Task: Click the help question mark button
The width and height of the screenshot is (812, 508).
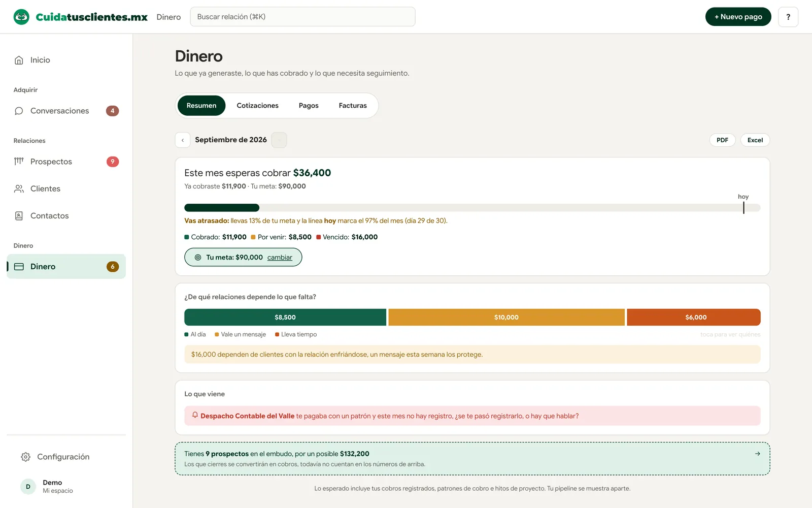Action: [788, 17]
